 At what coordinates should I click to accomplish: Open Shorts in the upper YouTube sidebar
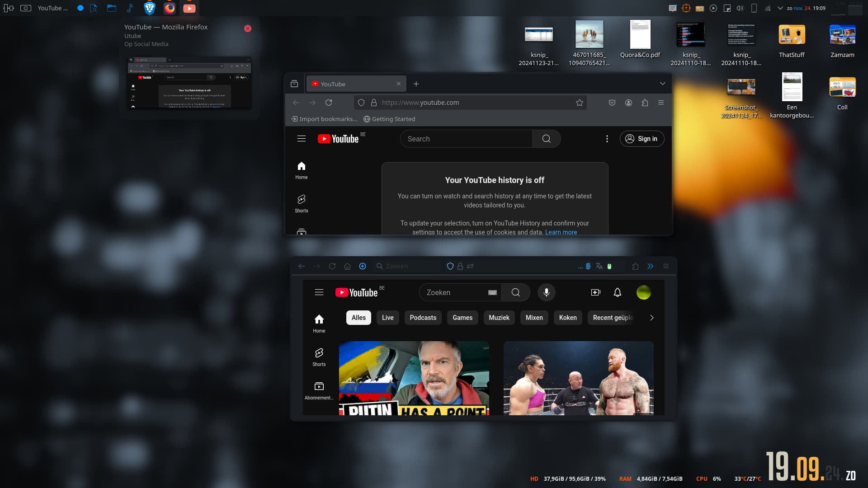coord(302,204)
